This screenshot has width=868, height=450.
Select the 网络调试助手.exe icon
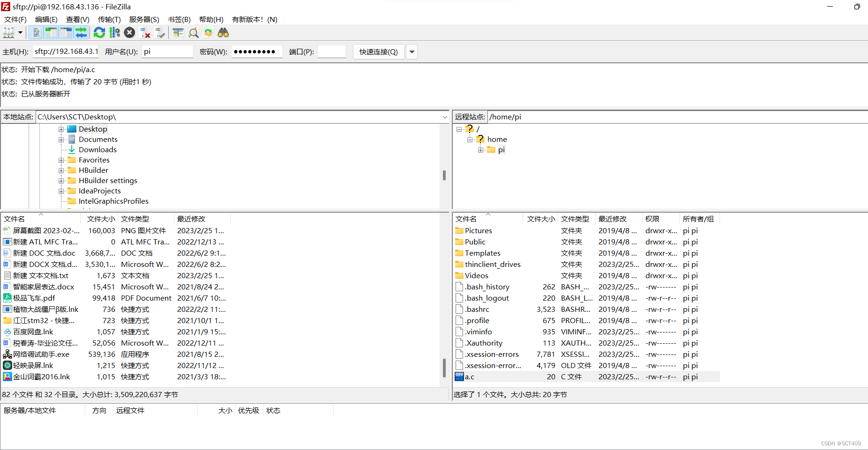7,354
